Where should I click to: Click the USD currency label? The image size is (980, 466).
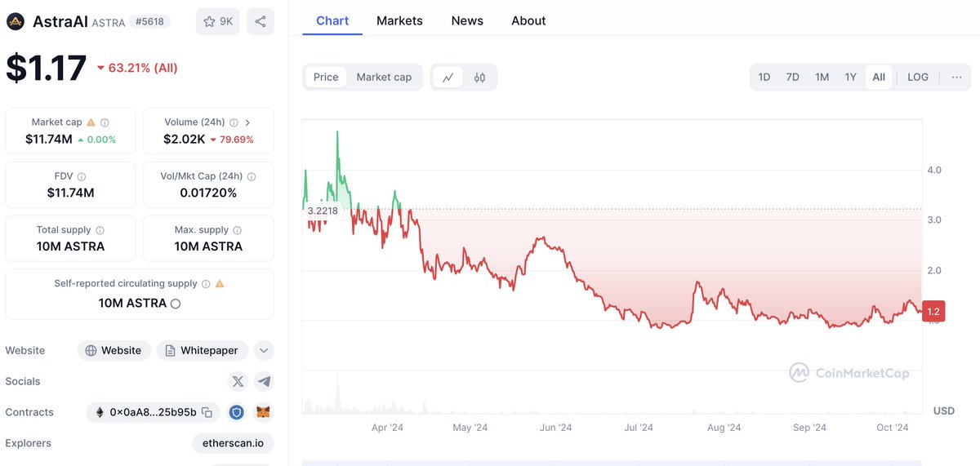tap(944, 411)
